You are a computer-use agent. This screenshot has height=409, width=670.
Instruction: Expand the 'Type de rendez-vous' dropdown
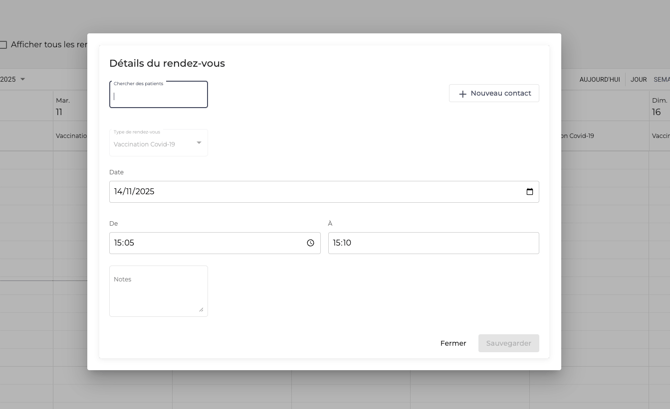coord(158,142)
